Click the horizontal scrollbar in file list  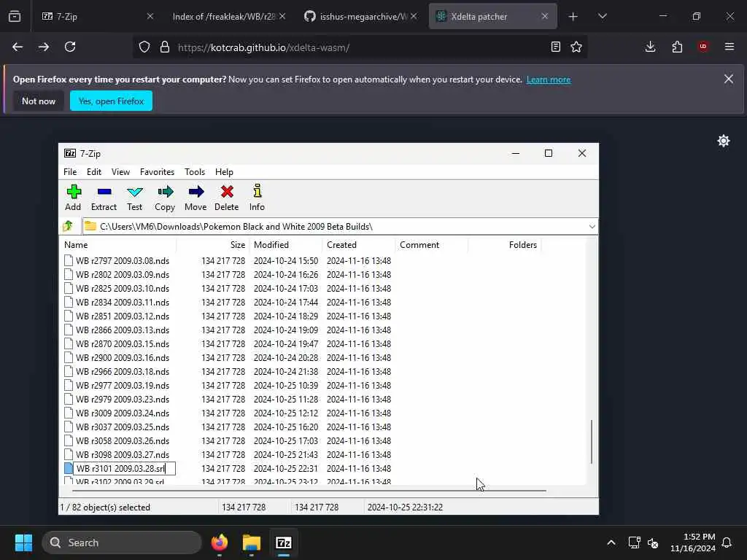pyautogui.click(x=309, y=490)
